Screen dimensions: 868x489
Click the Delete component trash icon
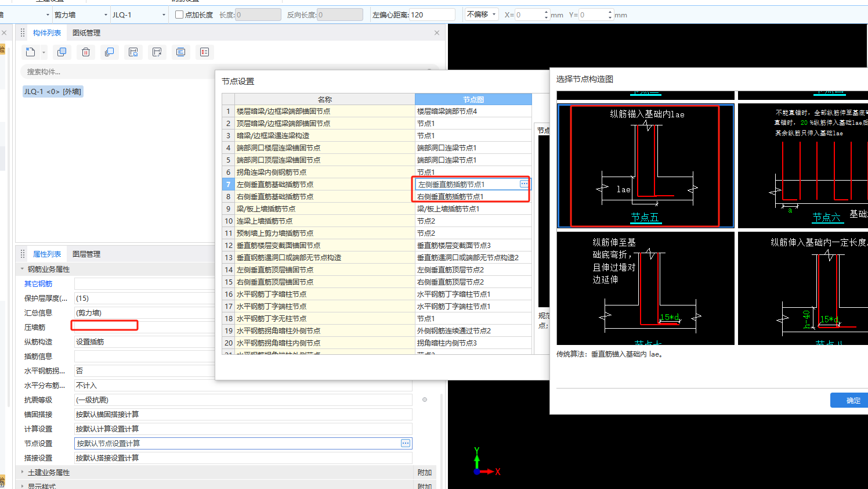[86, 52]
